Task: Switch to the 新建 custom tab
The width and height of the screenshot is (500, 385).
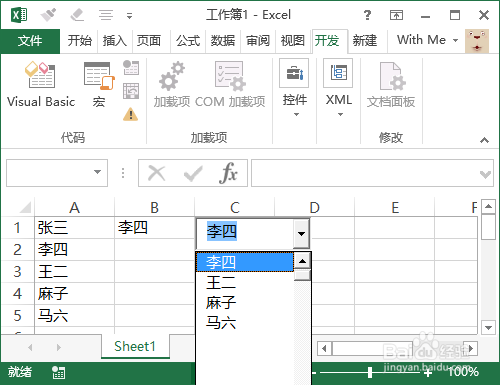Action: pos(365,41)
